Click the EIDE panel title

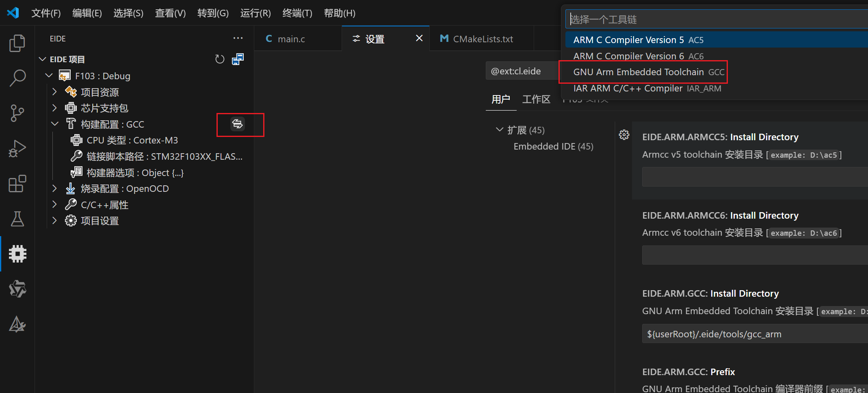58,39
